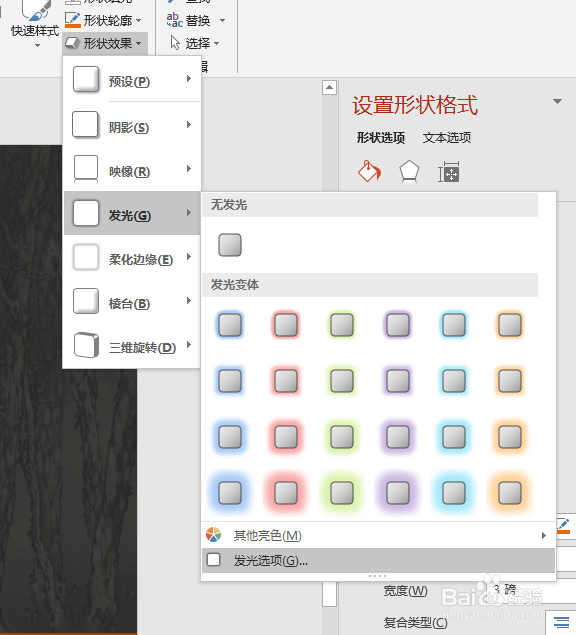Open the 形状效果 dropdown button
Image resolution: width=576 pixels, height=635 pixels.
104,43
